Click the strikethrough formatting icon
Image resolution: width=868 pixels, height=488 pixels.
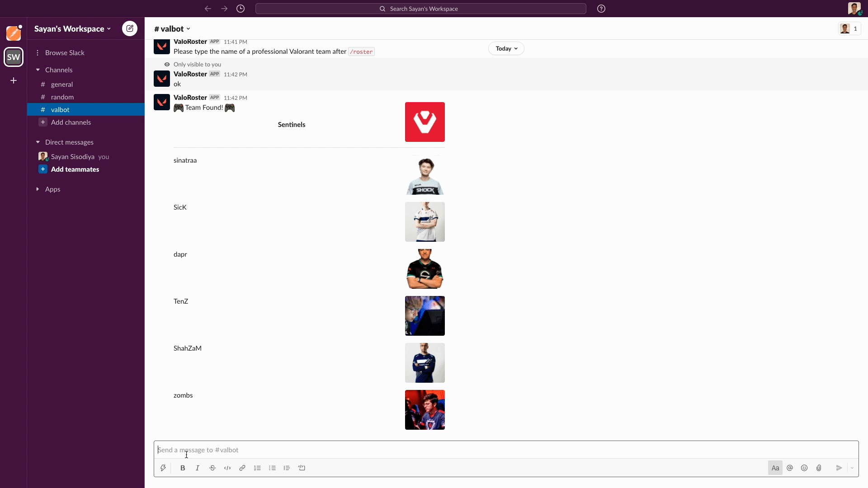click(x=212, y=468)
